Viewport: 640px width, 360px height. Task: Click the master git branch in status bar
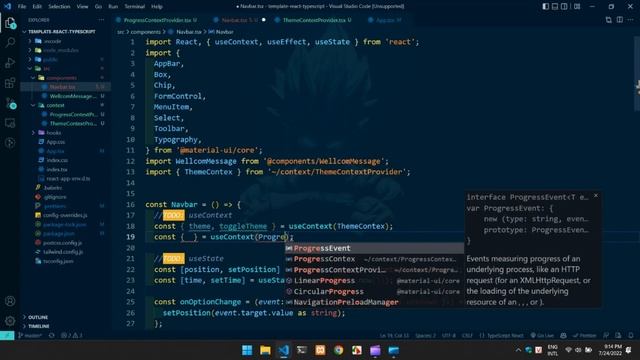pyautogui.click(x=29, y=336)
